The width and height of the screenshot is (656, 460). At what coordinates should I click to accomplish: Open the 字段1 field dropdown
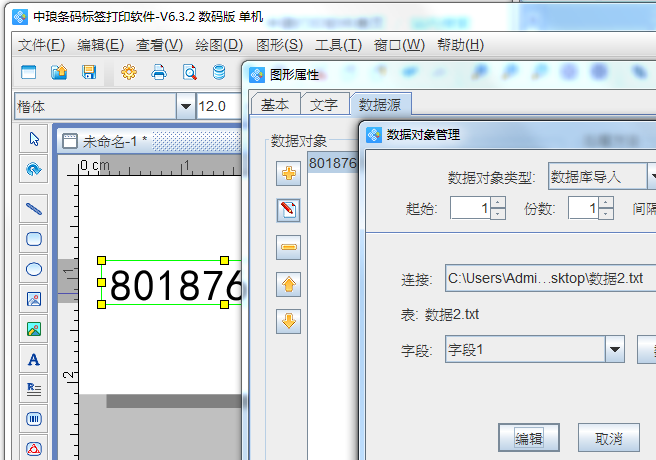615,349
